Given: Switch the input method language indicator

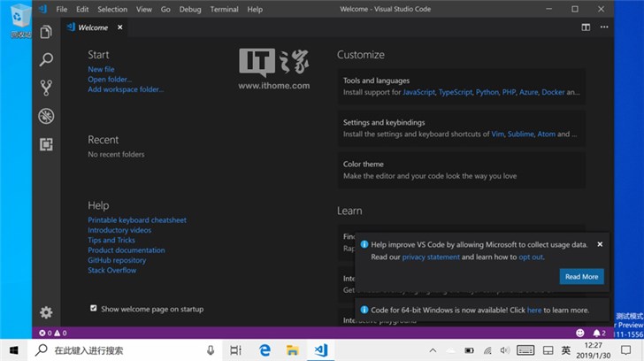Looking at the screenshot, I should [566, 350].
